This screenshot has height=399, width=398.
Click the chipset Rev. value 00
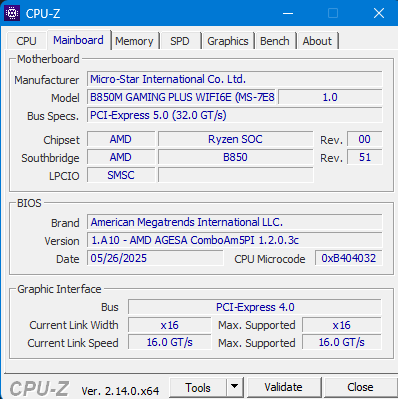click(365, 139)
